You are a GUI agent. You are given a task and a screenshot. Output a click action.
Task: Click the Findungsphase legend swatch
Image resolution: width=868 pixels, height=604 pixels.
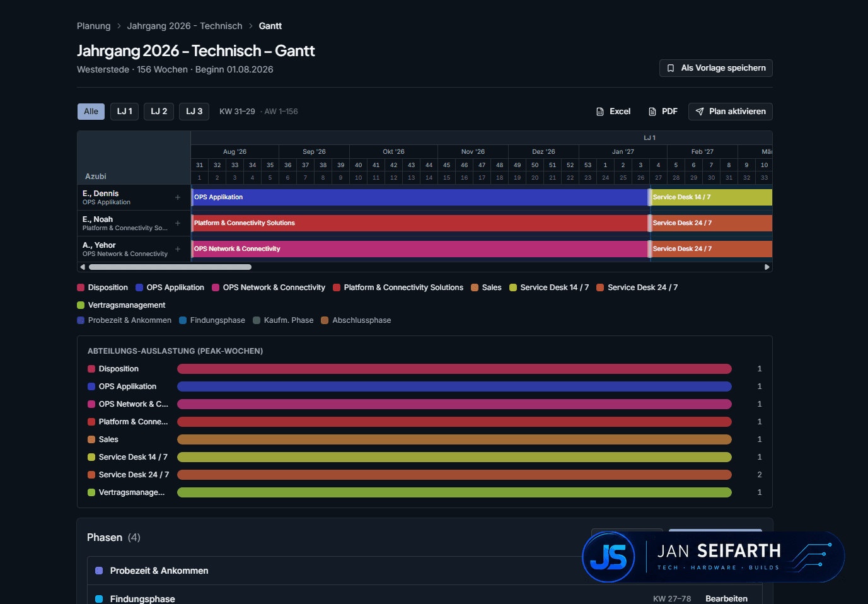pos(183,320)
